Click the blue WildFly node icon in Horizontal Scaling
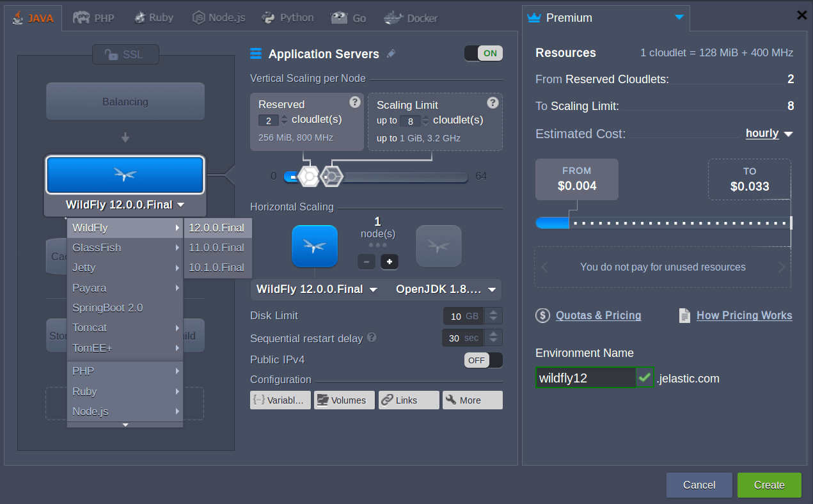813x504 pixels. tap(315, 246)
